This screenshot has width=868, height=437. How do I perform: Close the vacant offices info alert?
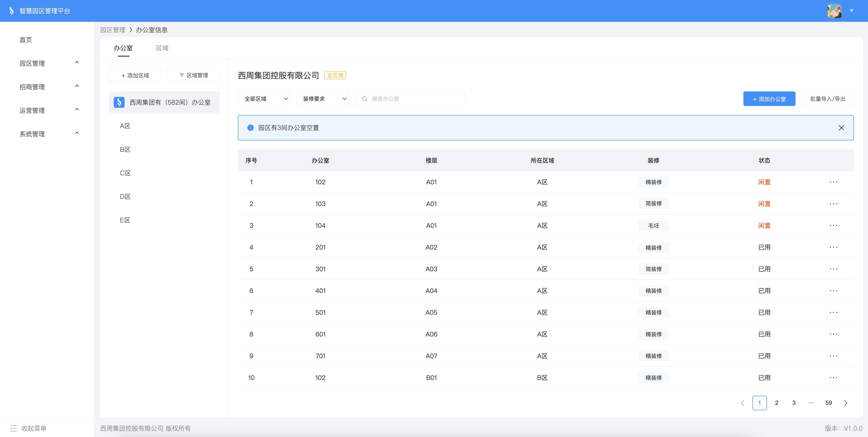[x=841, y=128]
